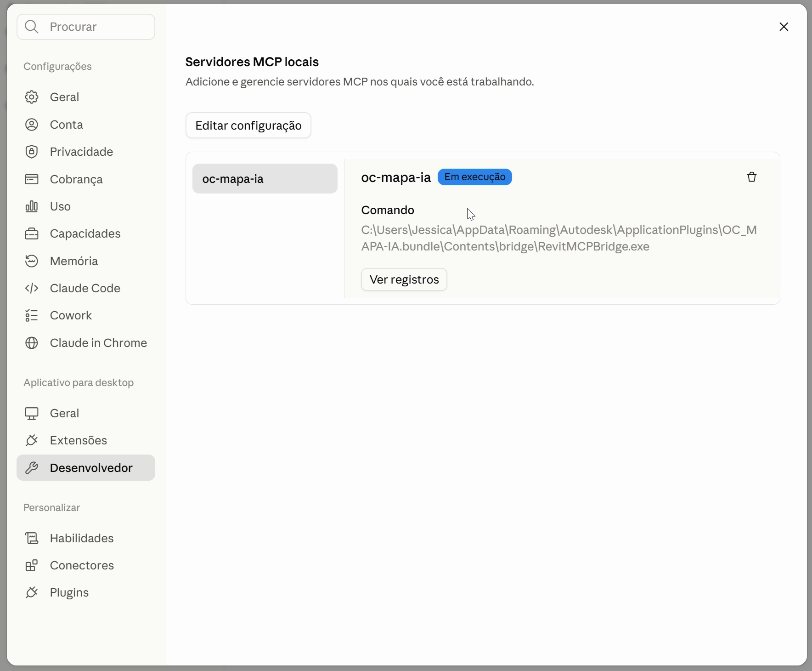Select oc-mapa-ia in the server list
Viewport: 812px width, 671px height.
pos(265,179)
